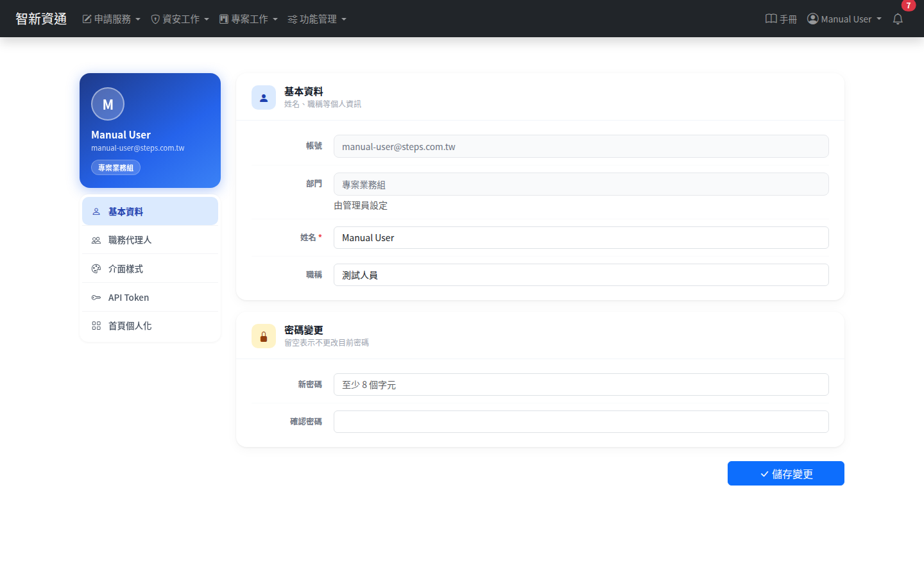
Task: Click the 部門 department field
Action: pos(581,184)
